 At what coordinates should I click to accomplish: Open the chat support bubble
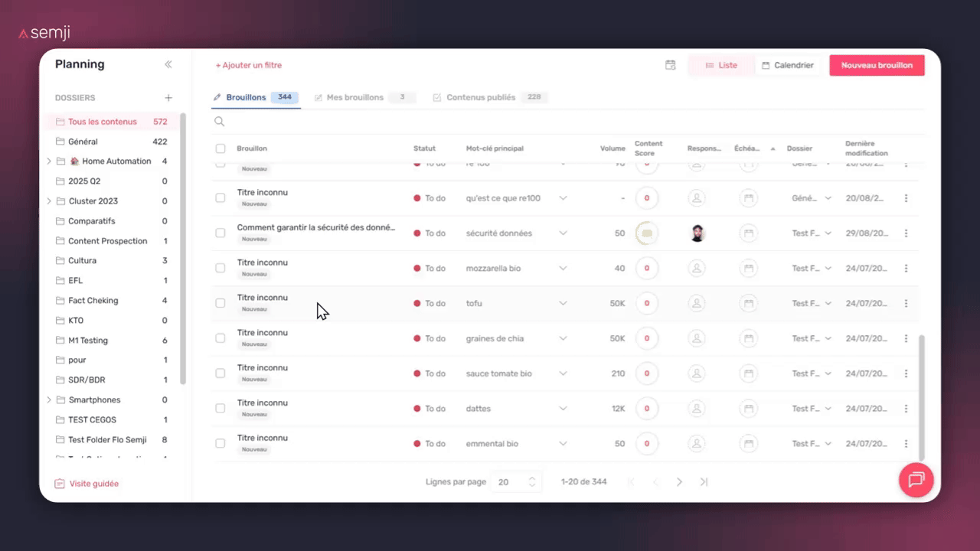(x=916, y=480)
